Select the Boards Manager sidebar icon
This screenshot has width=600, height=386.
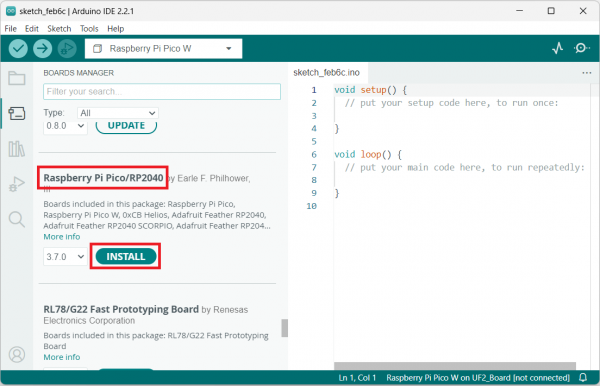coord(17,114)
